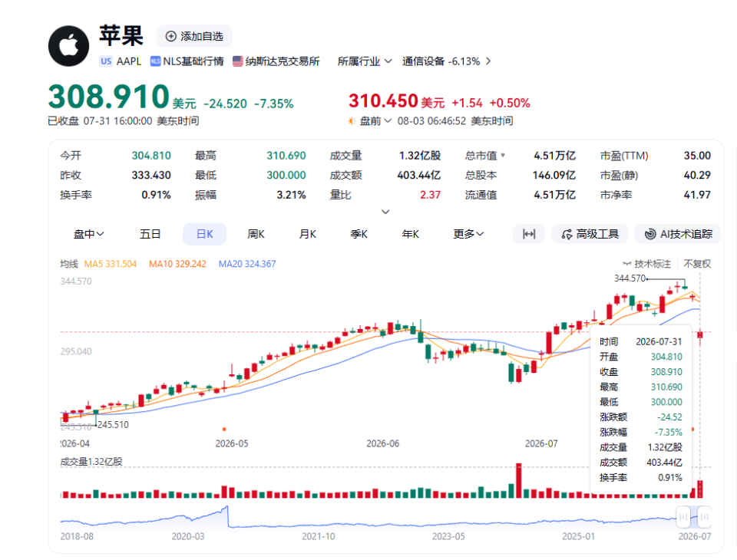Screen dimensions: 737x560
Task: Click the 今开 value 304.810
Action: pos(151,156)
